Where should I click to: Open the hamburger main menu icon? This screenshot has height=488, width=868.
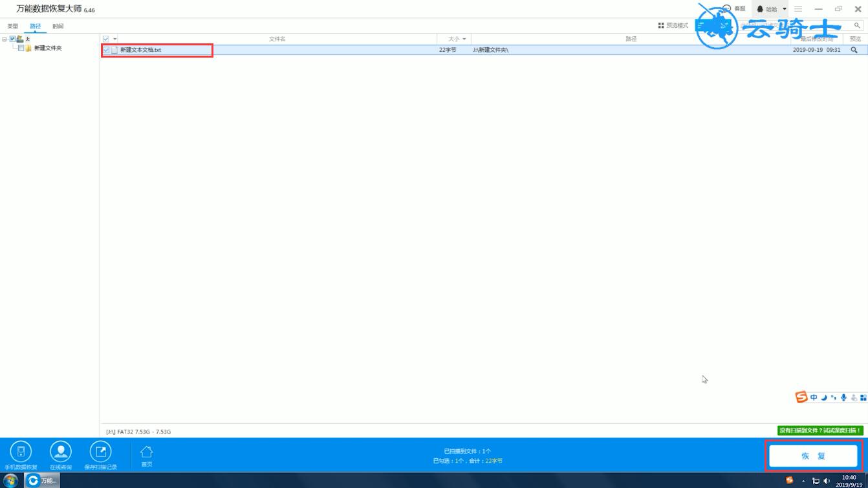(x=799, y=9)
